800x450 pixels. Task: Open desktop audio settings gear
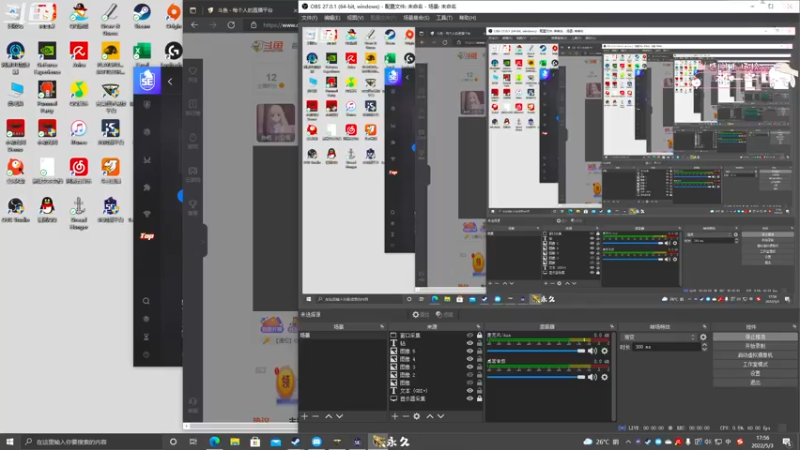(x=605, y=377)
